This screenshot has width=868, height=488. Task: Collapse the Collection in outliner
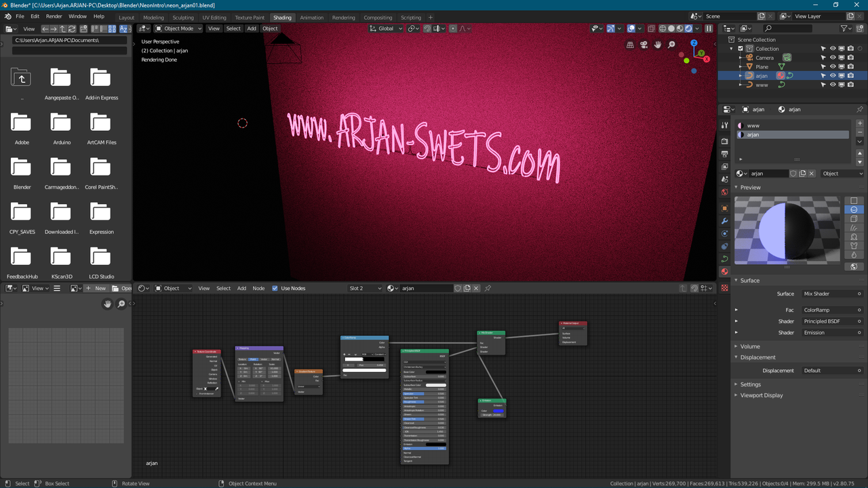732,49
